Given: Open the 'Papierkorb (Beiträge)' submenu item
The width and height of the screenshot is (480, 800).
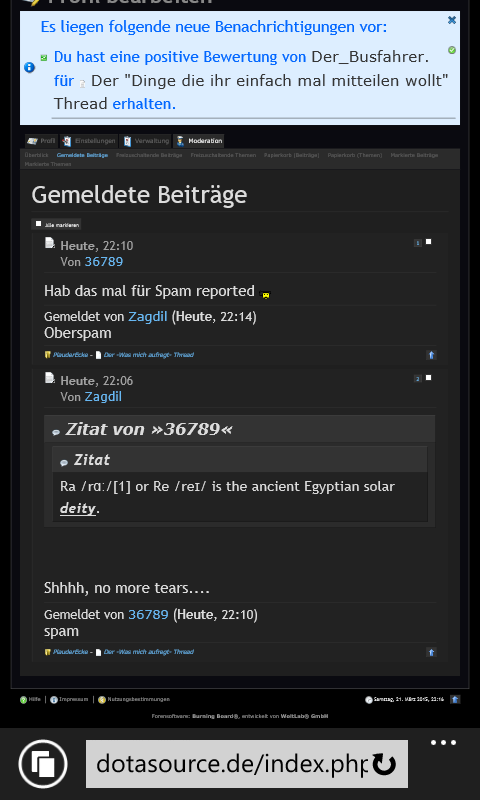Looking at the screenshot, I should coord(291,155).
